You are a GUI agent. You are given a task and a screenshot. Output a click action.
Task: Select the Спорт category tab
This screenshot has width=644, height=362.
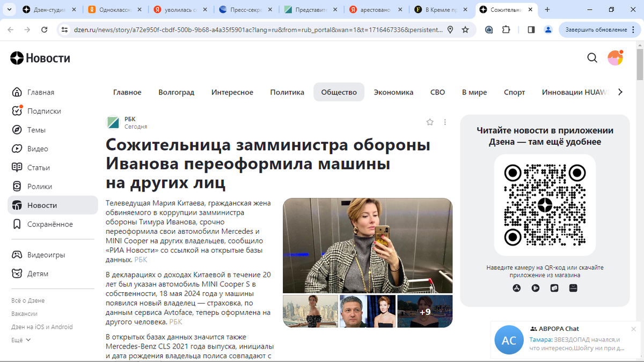(514, 92)
